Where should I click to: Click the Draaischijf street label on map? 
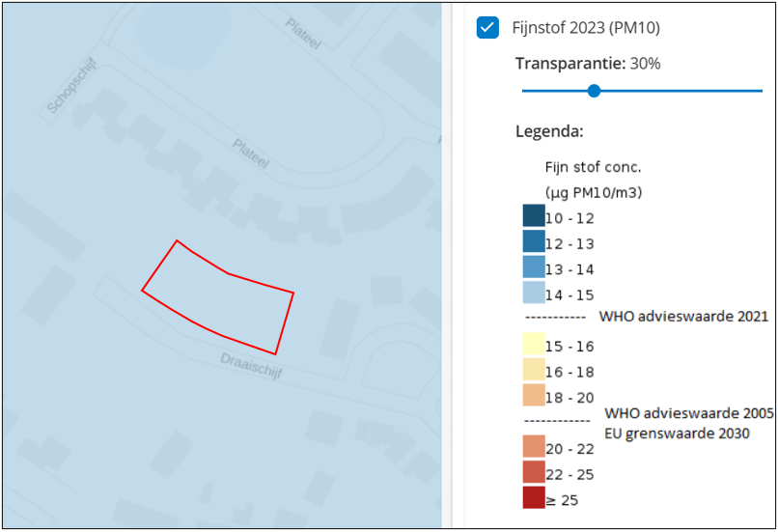(252, 366)
